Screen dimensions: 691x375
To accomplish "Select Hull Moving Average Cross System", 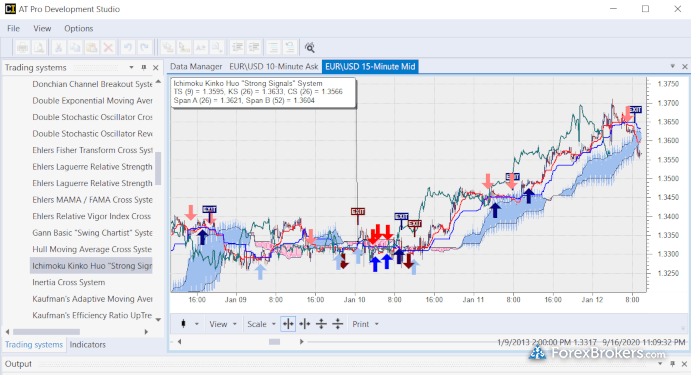I will (92, 249).
